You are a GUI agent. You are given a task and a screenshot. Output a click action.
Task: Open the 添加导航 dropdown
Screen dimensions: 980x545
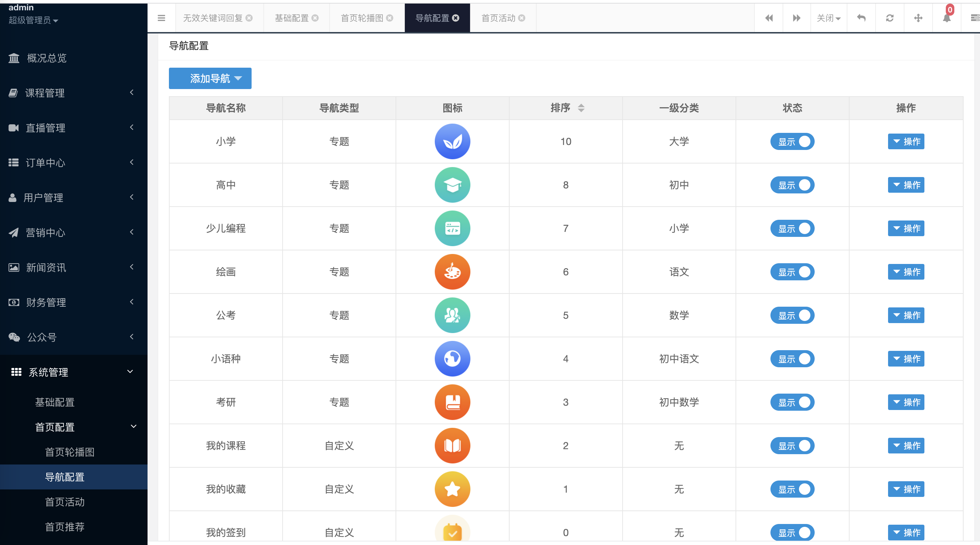pyautogui.click(x=210, y=78)
